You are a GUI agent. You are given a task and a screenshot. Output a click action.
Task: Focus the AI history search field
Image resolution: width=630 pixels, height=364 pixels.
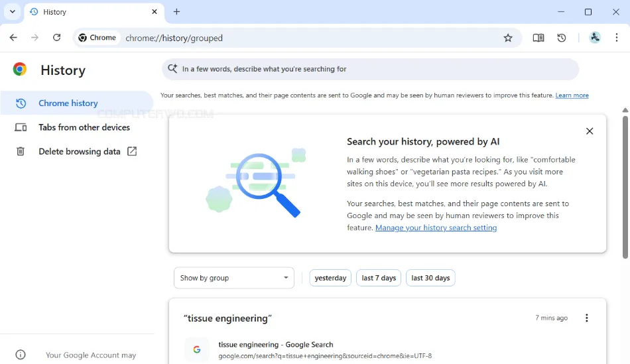[x=370, y=69]
